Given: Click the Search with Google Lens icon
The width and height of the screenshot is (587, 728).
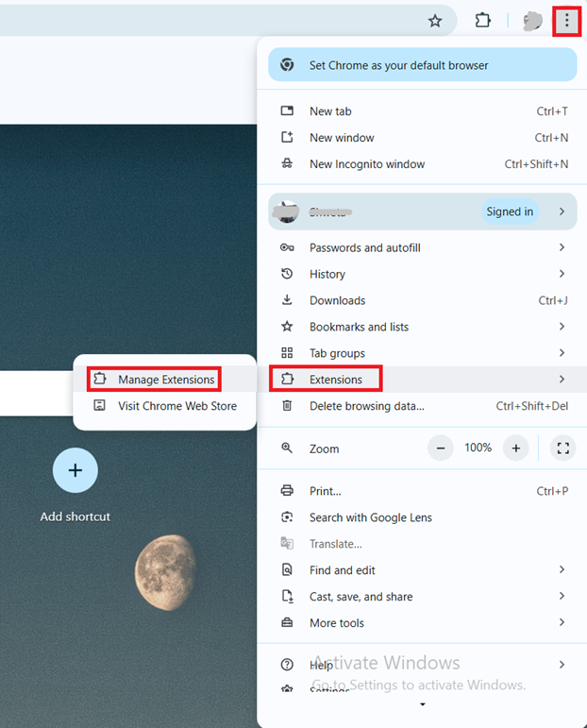Looking at the screenshot, I should [x=288, y=517].
